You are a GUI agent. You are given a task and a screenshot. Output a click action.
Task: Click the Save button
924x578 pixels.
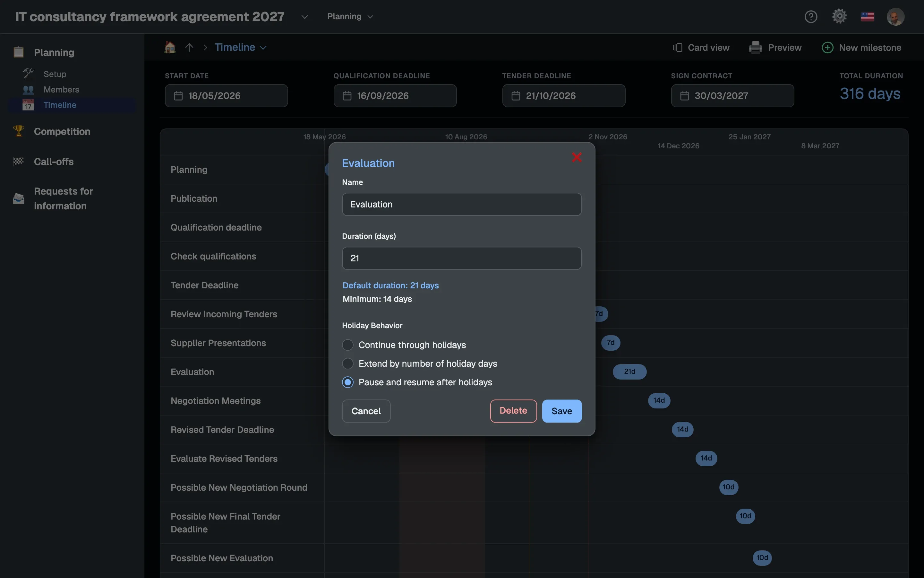[562, 411]
